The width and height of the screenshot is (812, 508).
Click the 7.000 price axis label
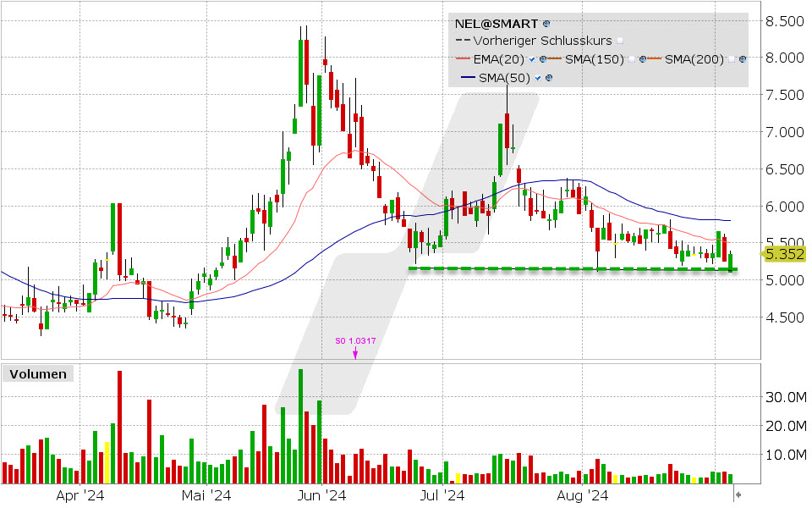click(785, 132)
